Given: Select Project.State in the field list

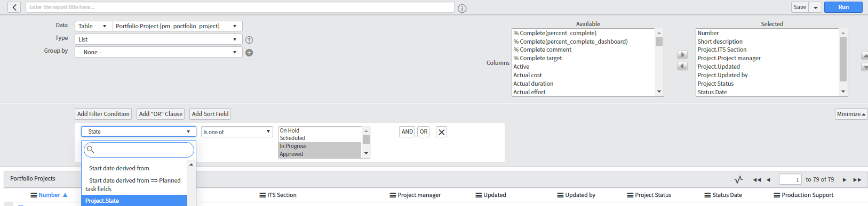Looking at the screenshot, I should click(134, 201).
